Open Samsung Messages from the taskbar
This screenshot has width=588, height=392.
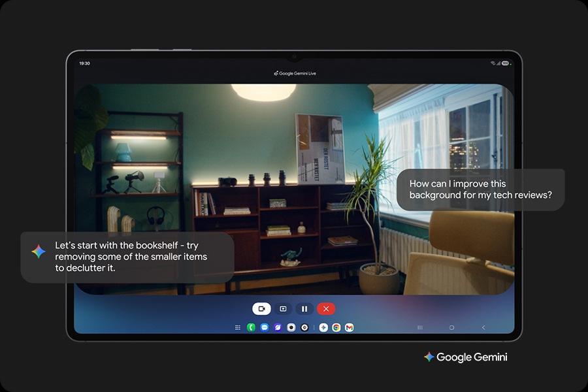[264, 327]
